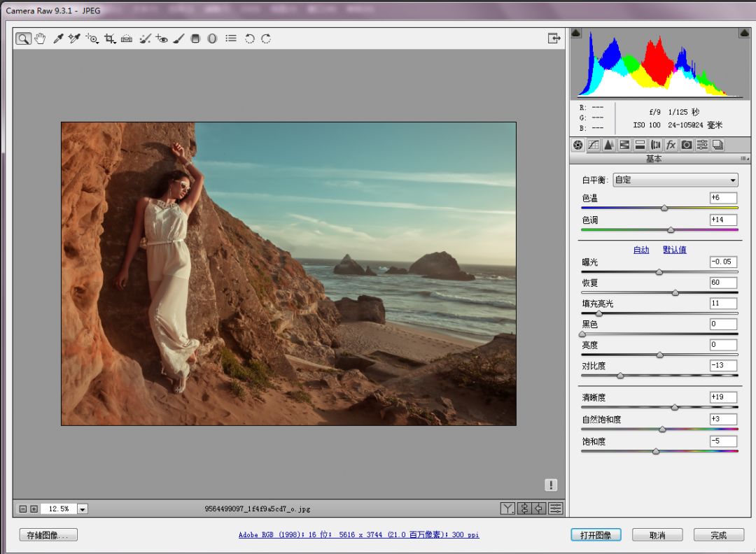Toggle shadow clipping warning in histogram
This screenshot has height=554, width=756.
tap(576, 33)
